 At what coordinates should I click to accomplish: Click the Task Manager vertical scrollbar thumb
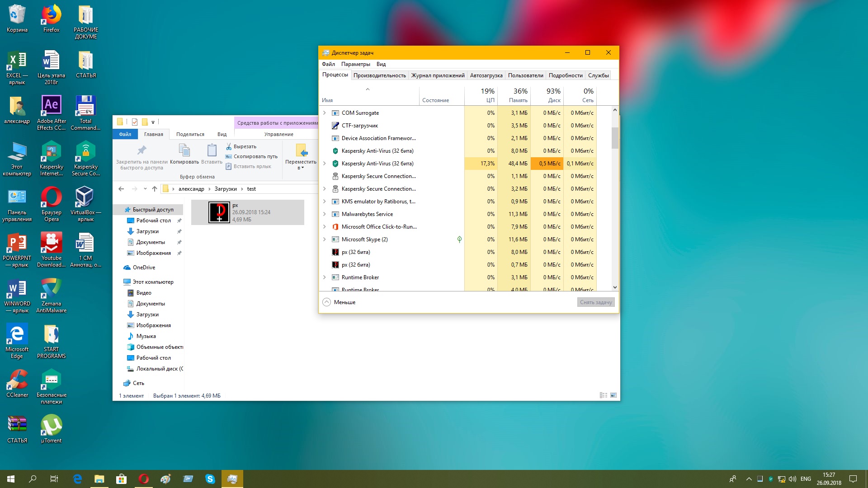pyautogui.click(x=615, y=138)
